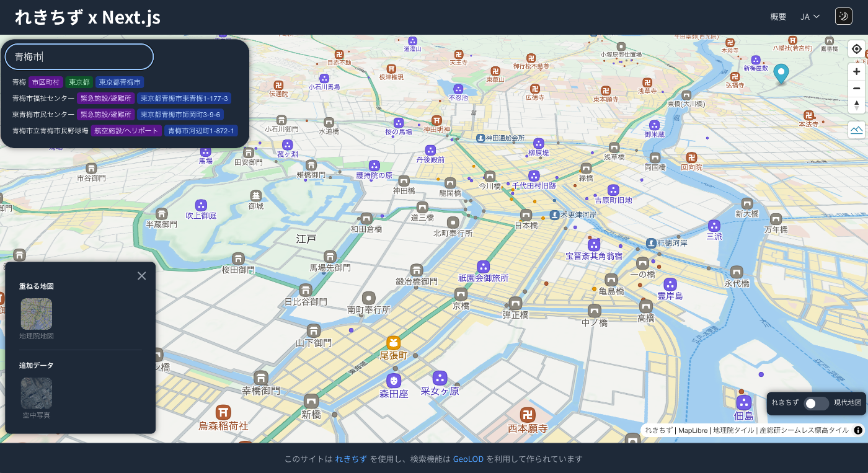Click the れきちず x Next.js title
Screen dimensions: 868x473
coord(87,17)
